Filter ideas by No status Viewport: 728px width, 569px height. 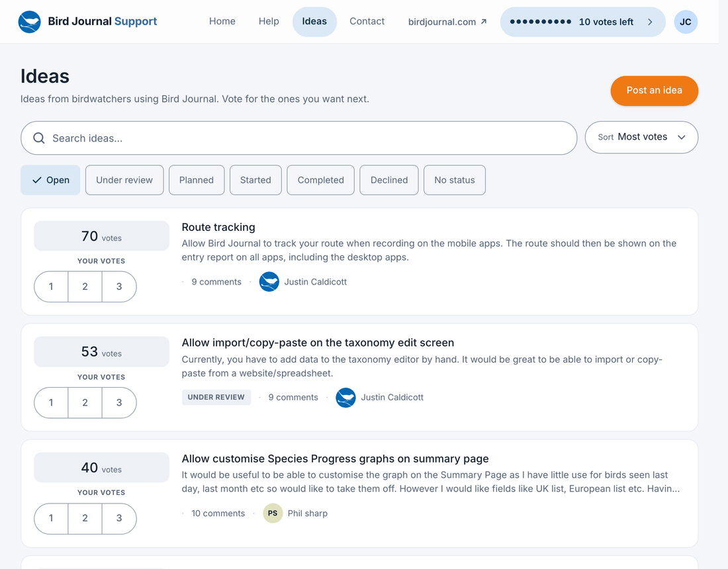tap(455, 180)
